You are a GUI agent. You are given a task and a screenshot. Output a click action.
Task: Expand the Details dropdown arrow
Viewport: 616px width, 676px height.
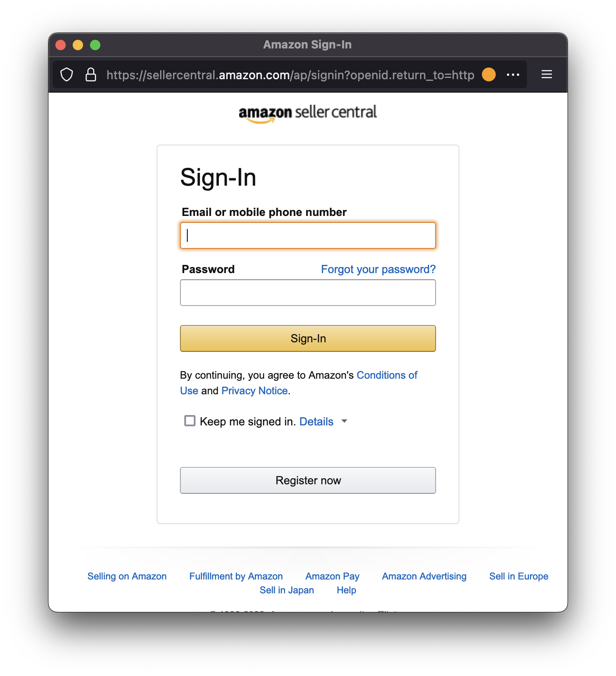344,421
